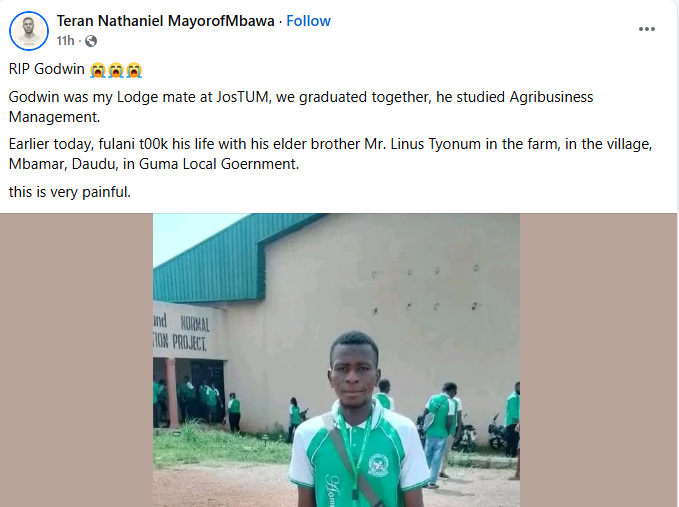Click the paragraph beginning "Earlier today"
The width and height of the screenshot is (679, 507).
(x=330, y=154)
